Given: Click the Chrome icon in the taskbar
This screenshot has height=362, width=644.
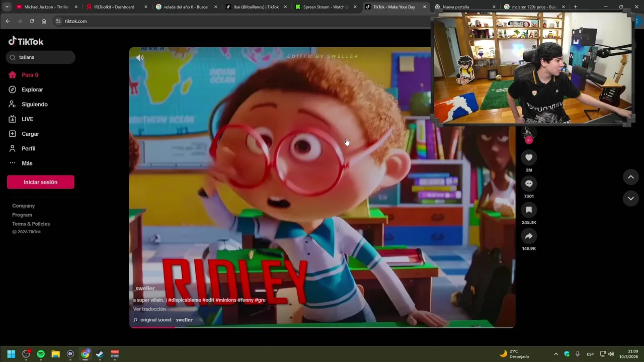Looking at the screenshot, I should tap(85, 354).
